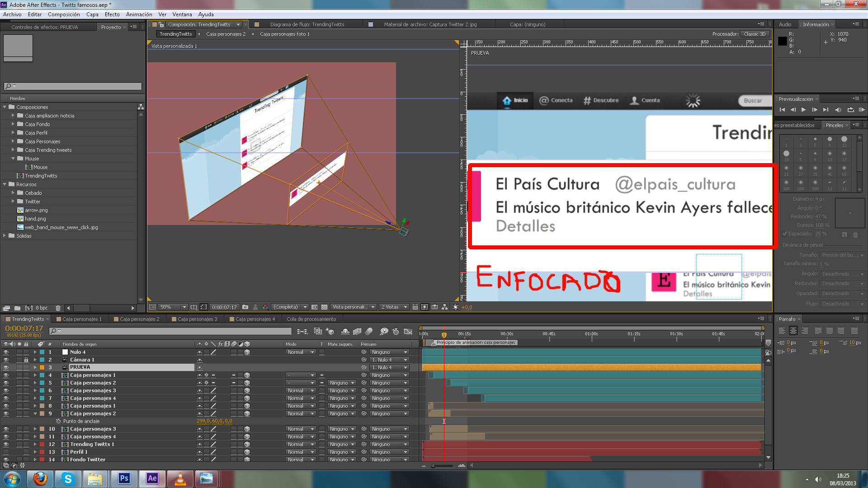Click the 8 bpc color depth label
The height and width of the screenshot is (488, 868).
click(x=42, y=308)
